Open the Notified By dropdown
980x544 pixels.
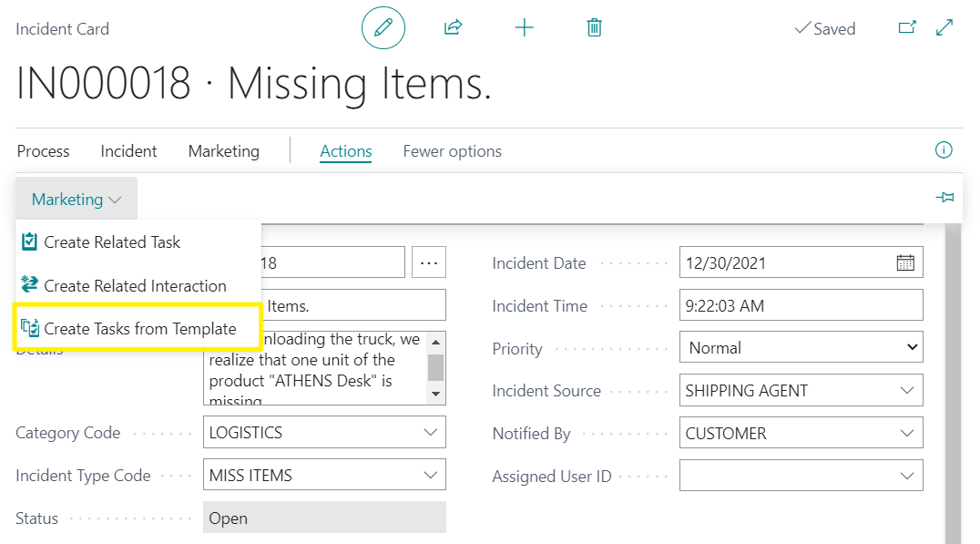(x=911, y=432)
